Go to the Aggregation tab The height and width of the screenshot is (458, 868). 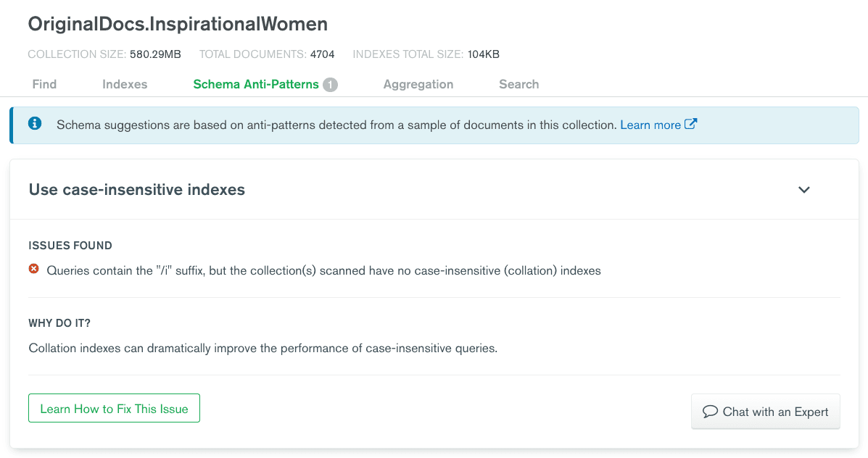418,84
